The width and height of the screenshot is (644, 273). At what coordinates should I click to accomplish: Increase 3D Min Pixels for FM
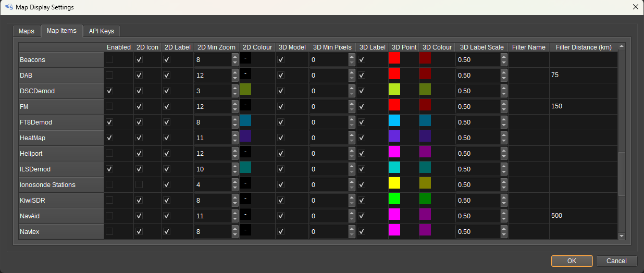(352, 104)
